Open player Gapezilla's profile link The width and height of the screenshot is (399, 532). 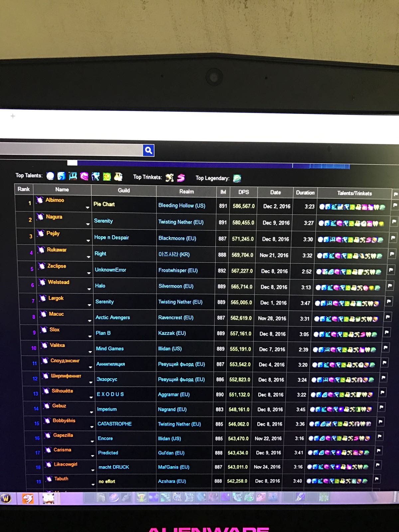[x=63, y=435]
